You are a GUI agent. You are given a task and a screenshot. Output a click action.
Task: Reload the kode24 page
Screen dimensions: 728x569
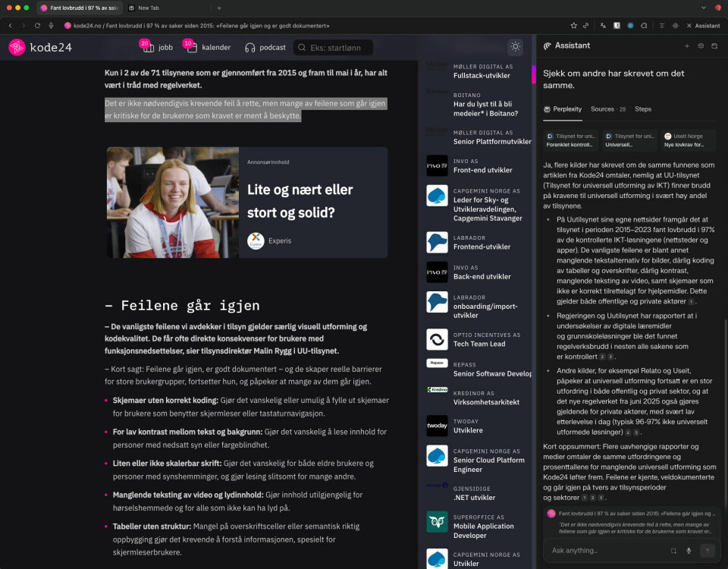[37, 26]
